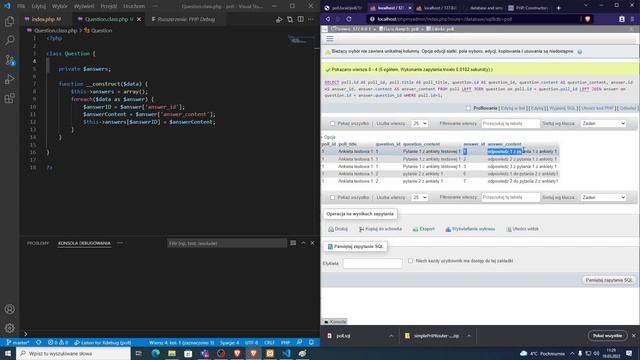The image size is (640, 360).
Task: Close the active localhost browser tab
Action: (410, 8)
